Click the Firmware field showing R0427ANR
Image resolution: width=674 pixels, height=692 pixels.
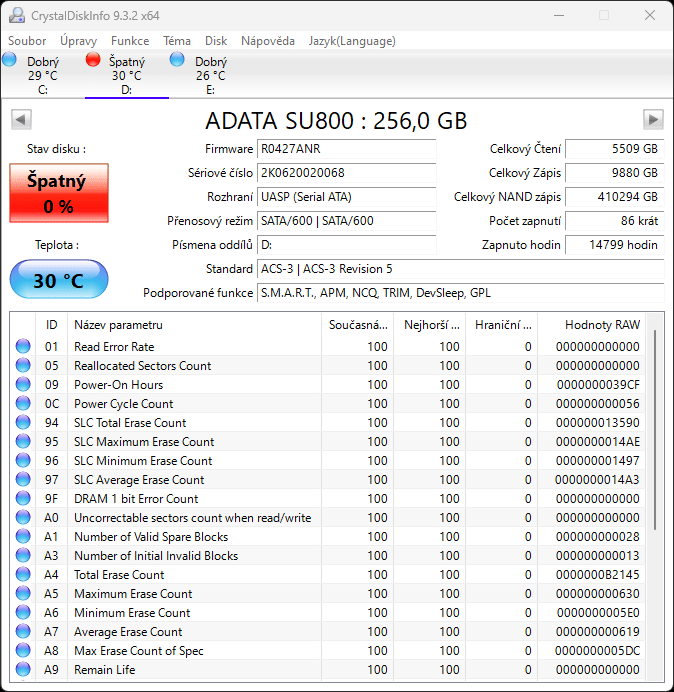[x=346, y=149]
